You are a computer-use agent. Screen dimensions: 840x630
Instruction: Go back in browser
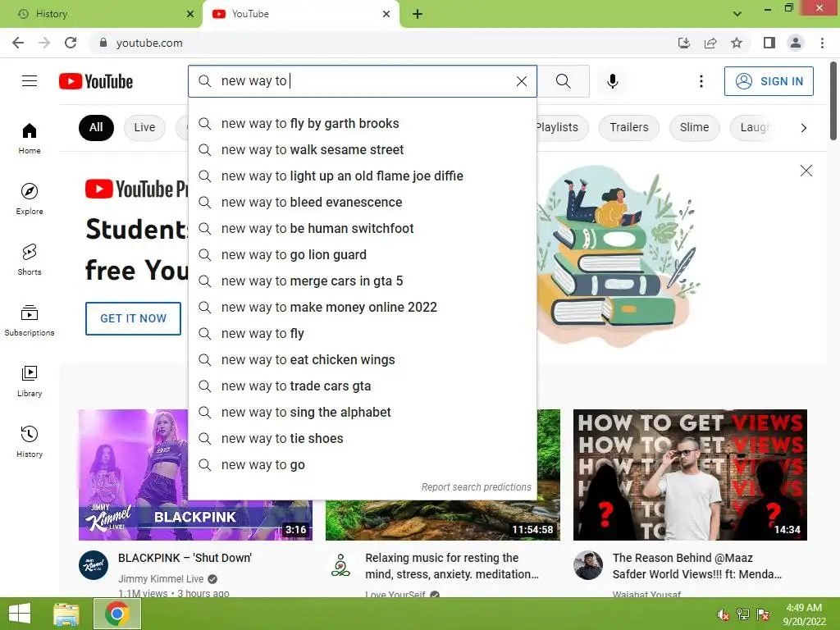coord(18,43)
